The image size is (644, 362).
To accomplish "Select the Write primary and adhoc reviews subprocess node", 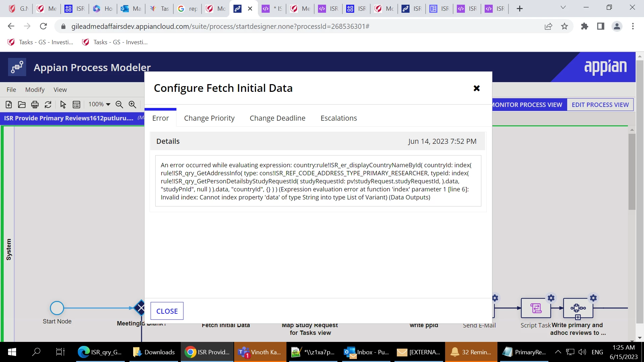I will pyautogui.click(x=578, y=308).
